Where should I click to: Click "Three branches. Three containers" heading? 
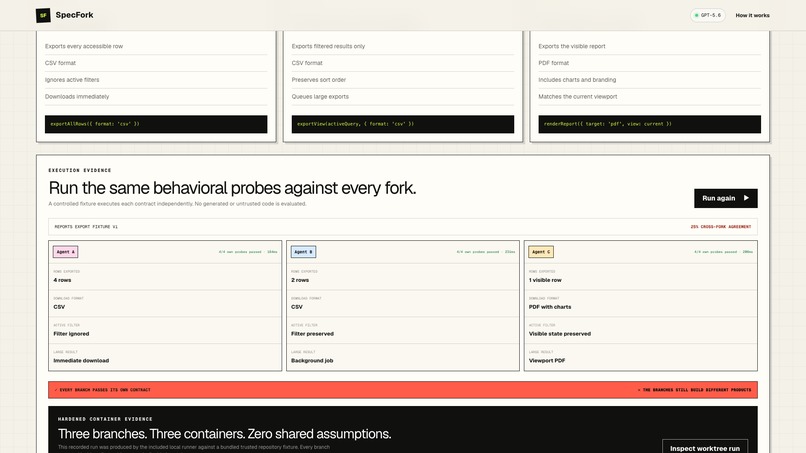coord(224,434)
